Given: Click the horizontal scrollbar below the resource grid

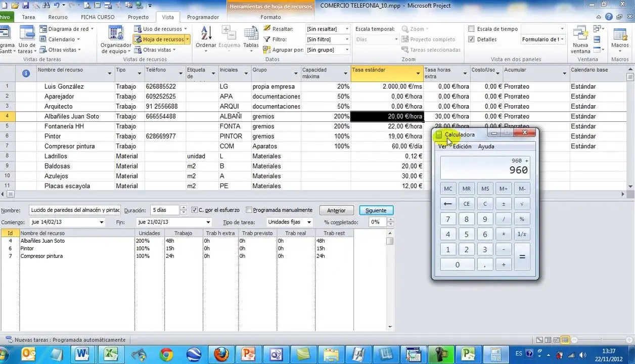Looking at the screenshot, I should pyautogui.click(x=313, y=194).
